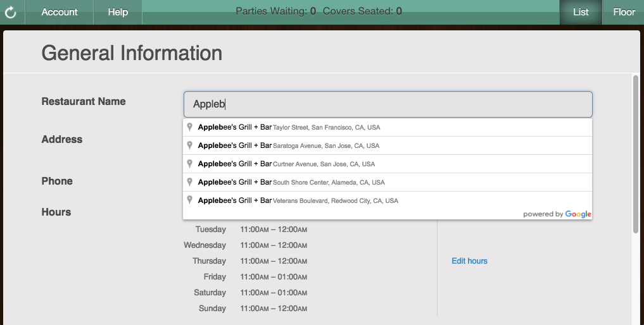Click the map pin icon beside Taylor Street suggestion
The height and width of the screenshot is (325, 644).
pyautogui.click(x=189, y=127)
